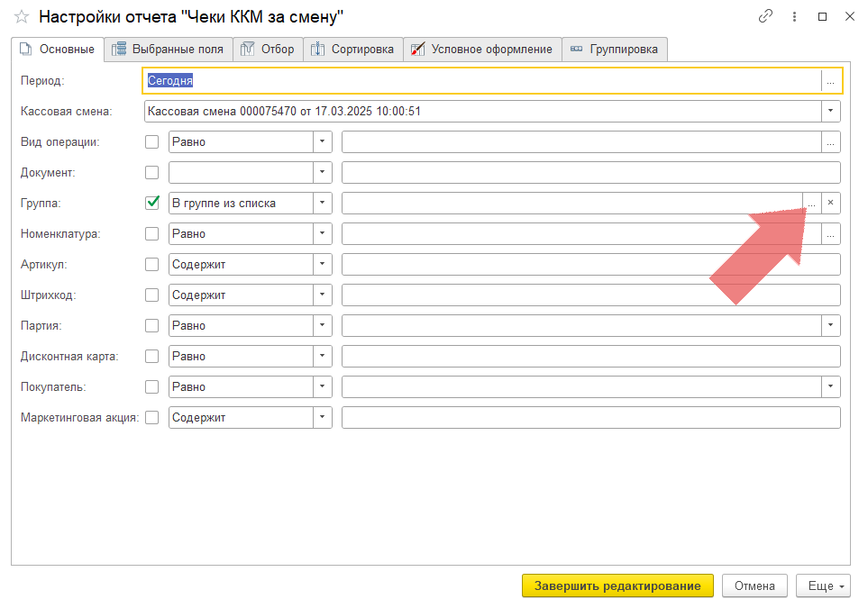
Task: Clear the Группа value with X button
Action: (830, 204)
